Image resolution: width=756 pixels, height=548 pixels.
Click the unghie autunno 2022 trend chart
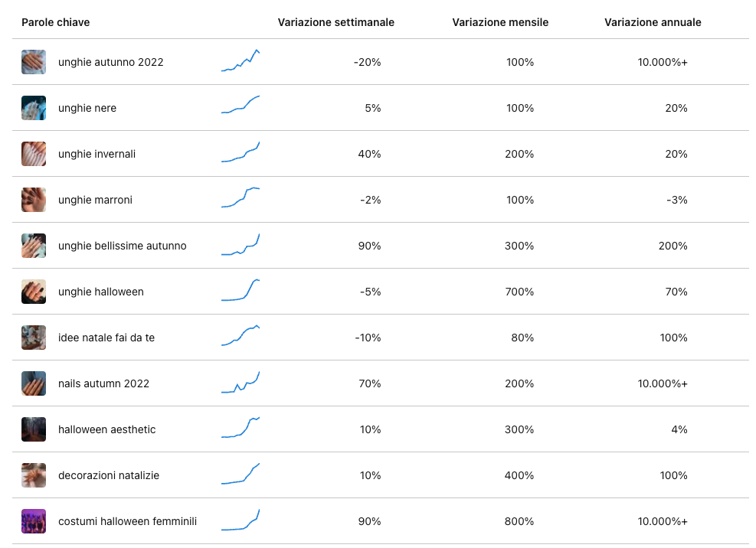point(241,61)
